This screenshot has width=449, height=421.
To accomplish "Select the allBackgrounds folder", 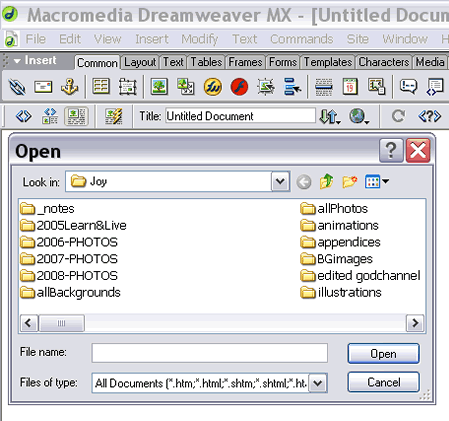I will click(70, 293).
